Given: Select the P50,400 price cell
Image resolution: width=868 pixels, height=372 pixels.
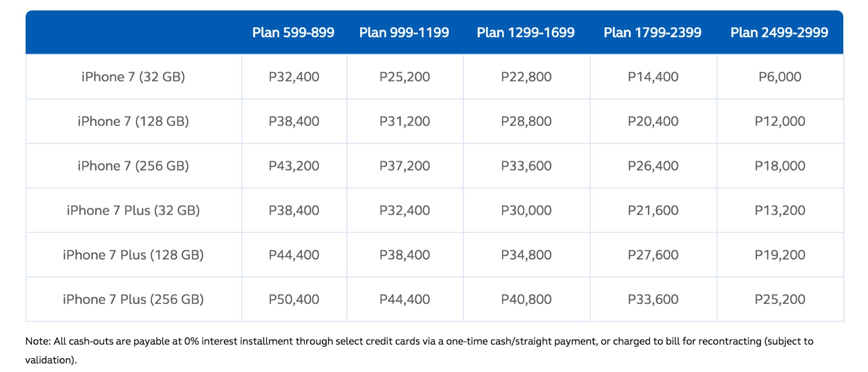Looking at the screenshot, I should [x=294, y=300].
